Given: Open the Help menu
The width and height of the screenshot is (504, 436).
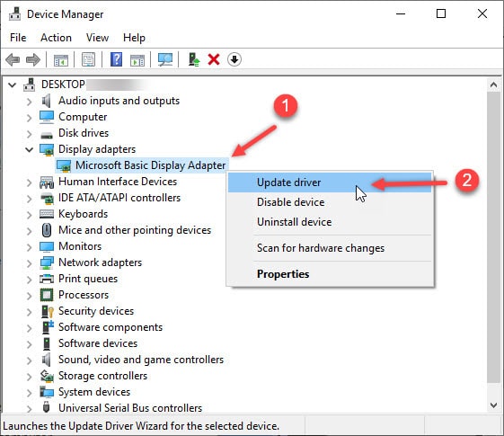Looking at the screenshot, I should pyautogui.click(x=134, y=38).
